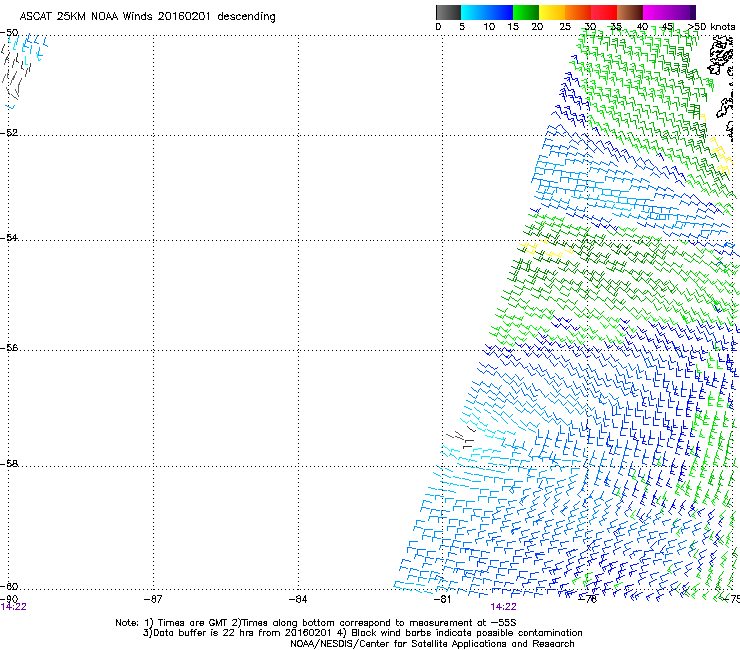Select the '-56' latitude label

click(x=9, y=347)
